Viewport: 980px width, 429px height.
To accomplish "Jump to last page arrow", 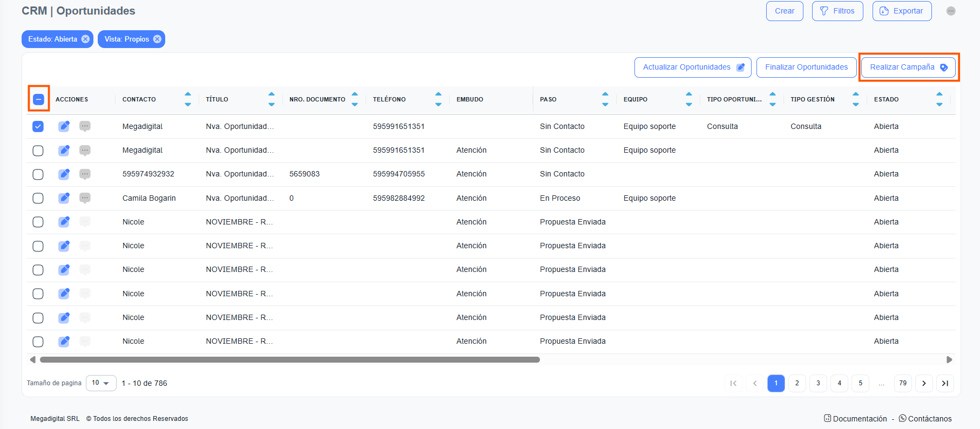I will tap(945, 383).
